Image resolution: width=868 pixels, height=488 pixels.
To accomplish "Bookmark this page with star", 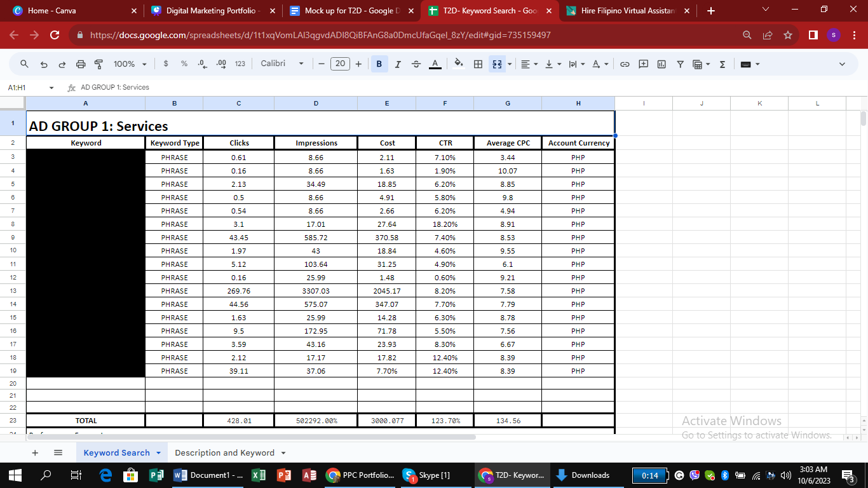I will pyautogui.click(x=788, y=36).
